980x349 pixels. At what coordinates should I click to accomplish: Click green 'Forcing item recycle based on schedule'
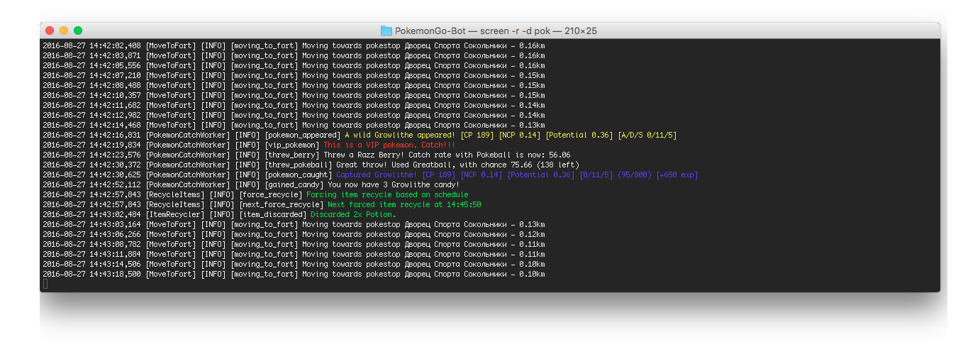click(387, 194)
